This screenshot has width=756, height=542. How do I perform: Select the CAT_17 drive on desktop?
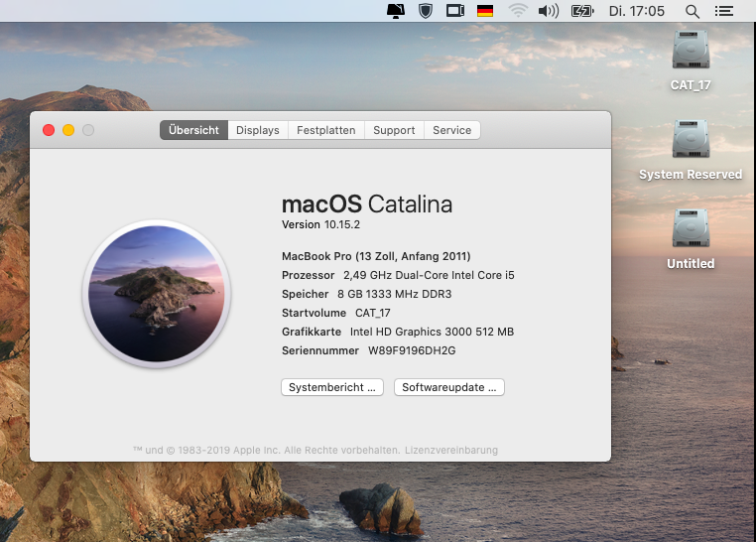tap(691, 50)
